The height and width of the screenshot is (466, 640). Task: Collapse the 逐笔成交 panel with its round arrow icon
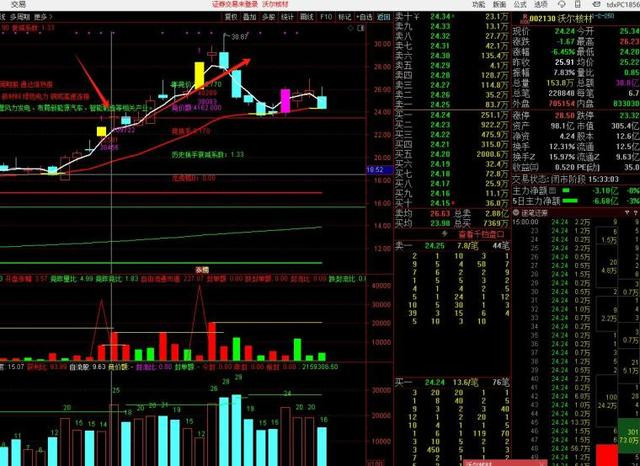pos(516,213)
